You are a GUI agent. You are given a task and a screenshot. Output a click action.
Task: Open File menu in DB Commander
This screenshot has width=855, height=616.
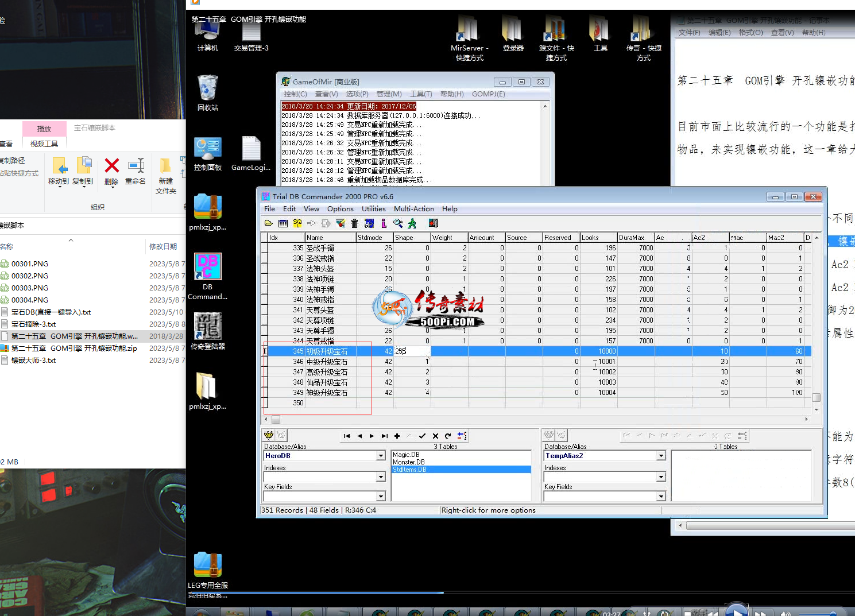click(269, 209)
